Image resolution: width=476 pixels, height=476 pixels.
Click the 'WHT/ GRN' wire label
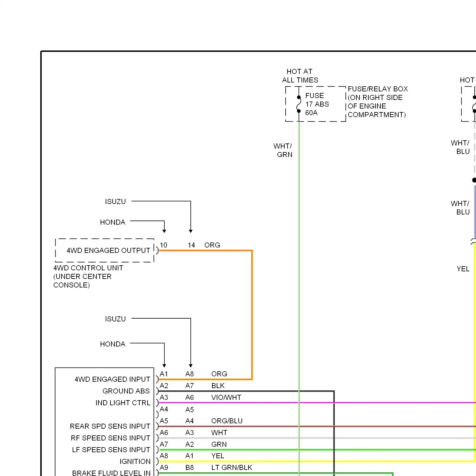pyautogui.click(x=283, y=150)
